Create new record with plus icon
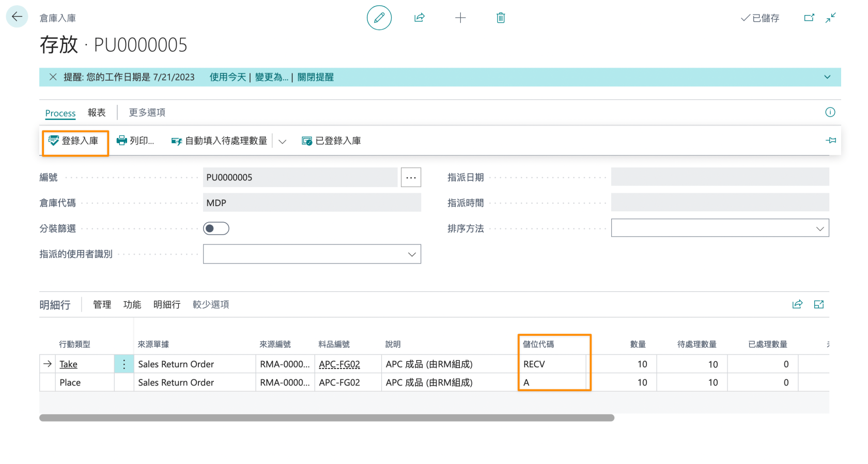Screen dimensions: 868x464 click(x=460, y=18)
